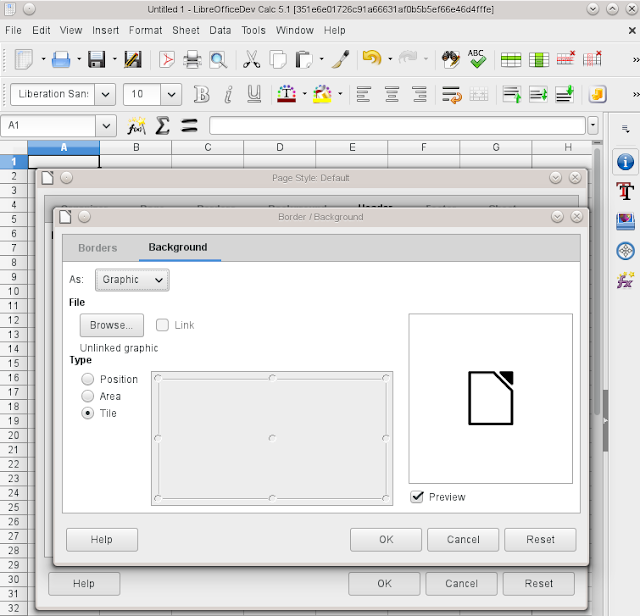
Task: Click the Print icon
Action: [192, 60]
